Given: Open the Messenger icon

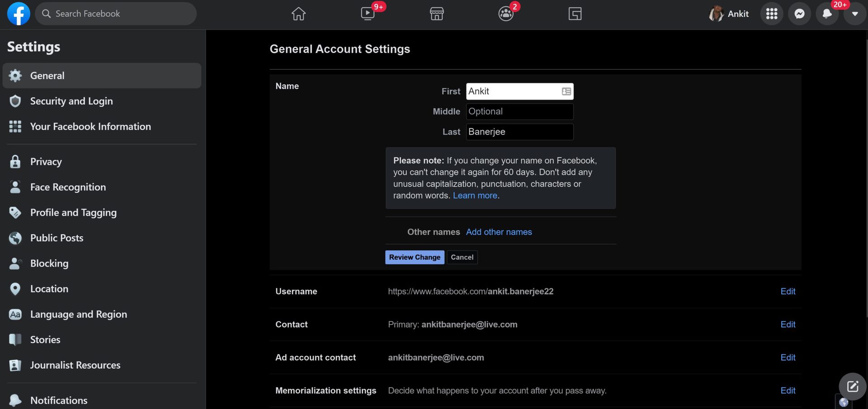Looking at the screenshot, I should point(799,14).
